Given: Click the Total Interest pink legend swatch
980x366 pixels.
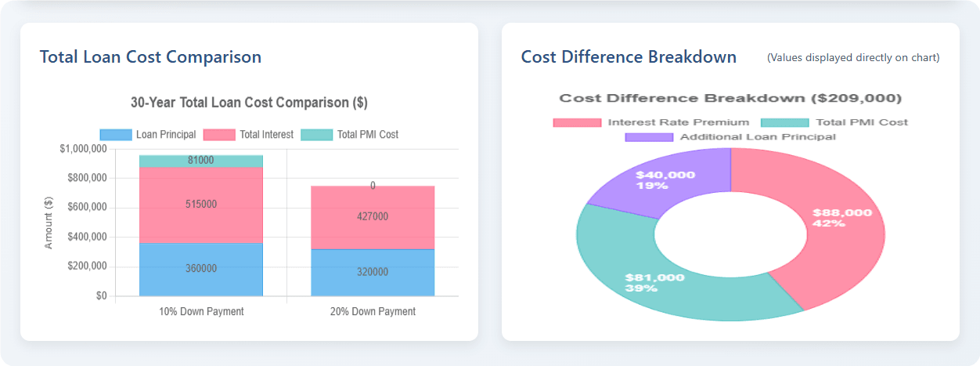Looking at the screenshot, I should pos(219,135).
